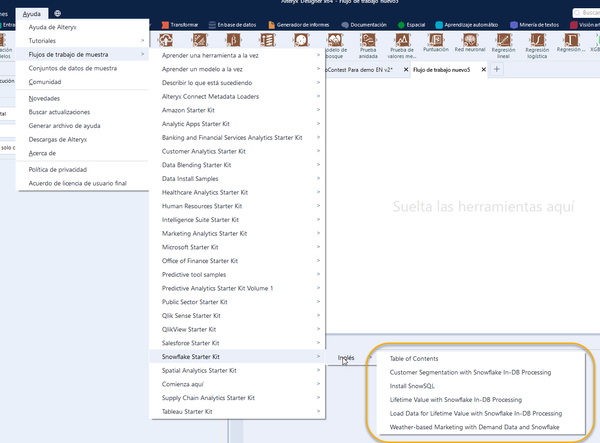Screen dimensions: 600x443
Task: Select the tool icon showing a beta symbol
Action: [233, 40]
